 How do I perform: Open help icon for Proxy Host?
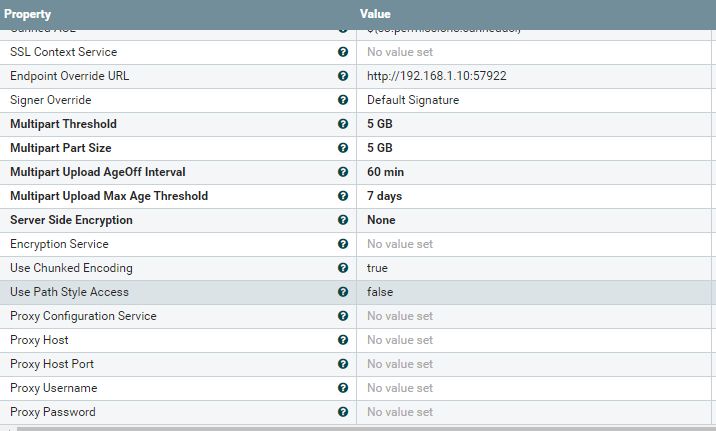click(343, 340)
